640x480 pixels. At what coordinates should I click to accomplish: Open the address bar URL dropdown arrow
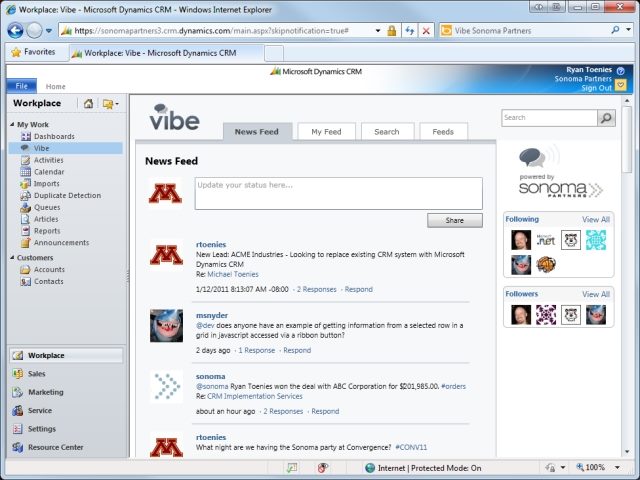378,31
